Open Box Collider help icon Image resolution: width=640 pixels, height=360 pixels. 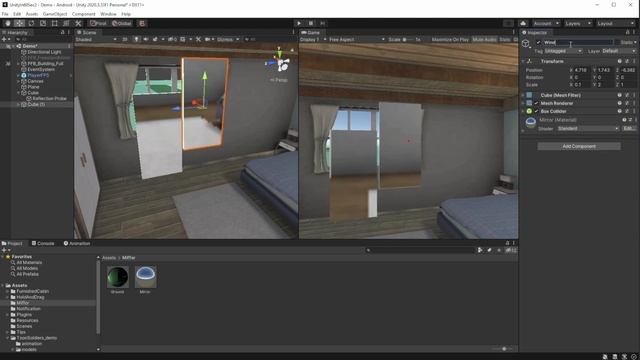[x=620, y=111]
